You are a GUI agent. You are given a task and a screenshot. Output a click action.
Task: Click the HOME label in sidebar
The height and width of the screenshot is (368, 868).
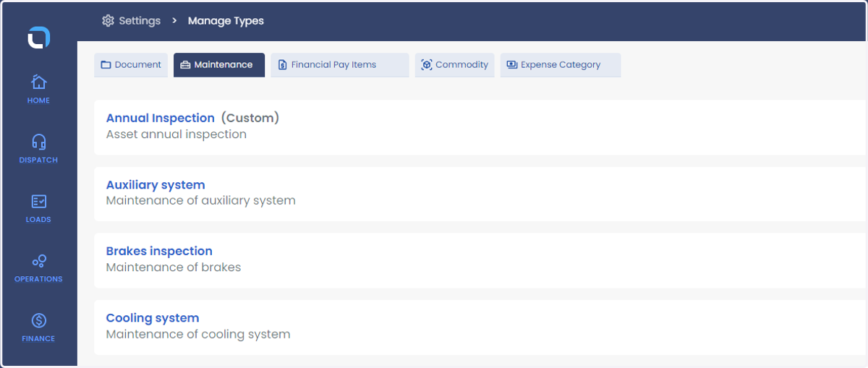[x=39, y=100]
